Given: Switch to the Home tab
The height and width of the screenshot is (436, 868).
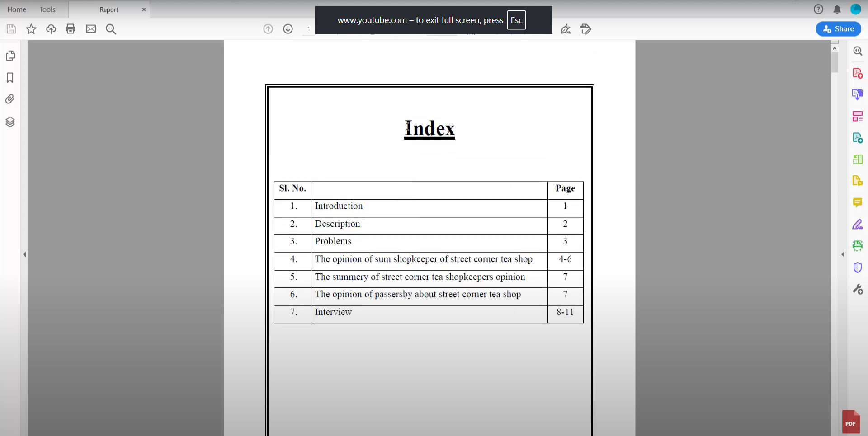Looking at the screenshot, I should [x=17, y=9].
